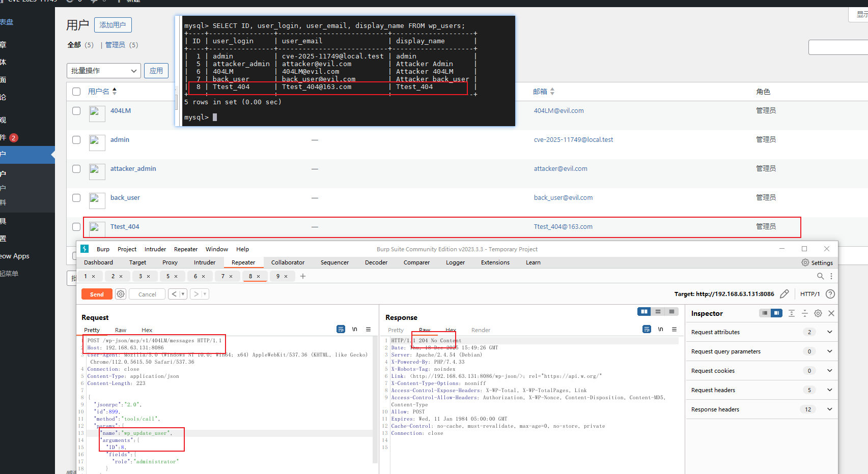Dock Inspector panel to the right
The image size is (868, 474).
tap(776, 313)
